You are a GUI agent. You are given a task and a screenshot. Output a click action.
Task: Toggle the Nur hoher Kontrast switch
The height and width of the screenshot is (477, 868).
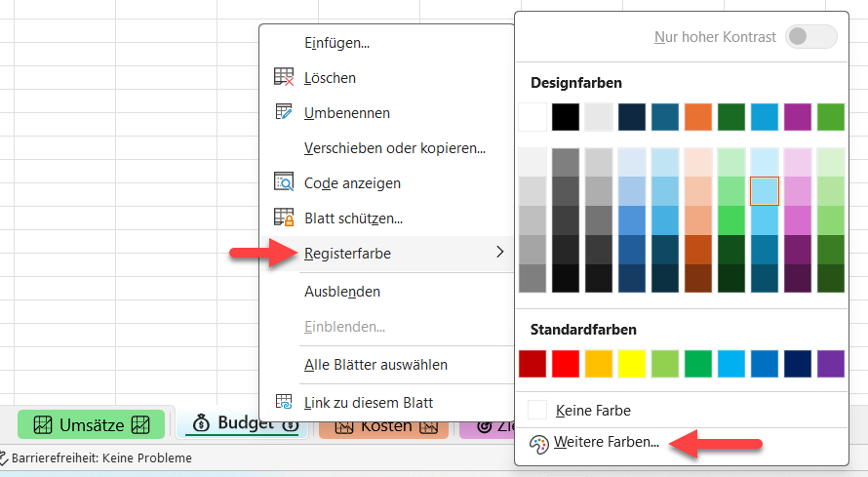[x=811, y=37]
